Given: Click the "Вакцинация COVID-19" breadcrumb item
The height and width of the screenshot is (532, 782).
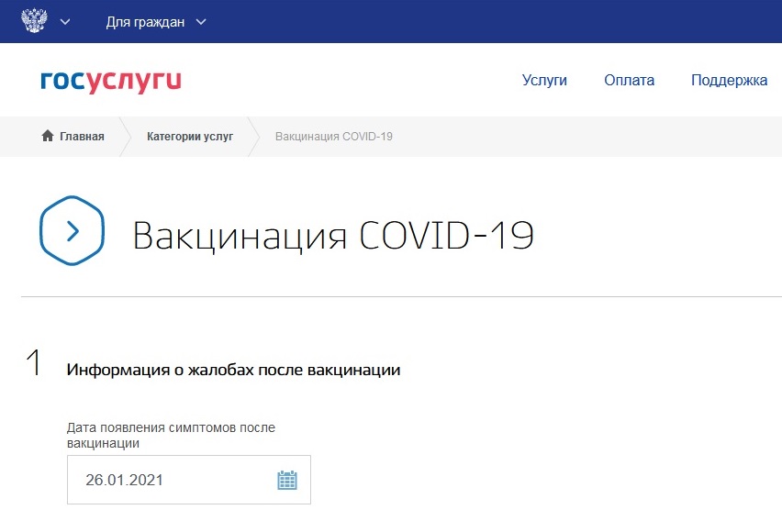Looking at the screenshot, I should [x=334, y=137].
